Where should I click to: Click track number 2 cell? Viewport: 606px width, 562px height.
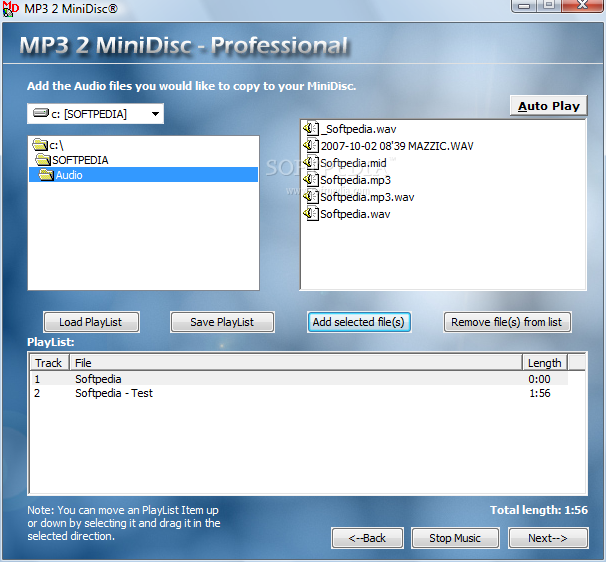click(x=37, y=393)
